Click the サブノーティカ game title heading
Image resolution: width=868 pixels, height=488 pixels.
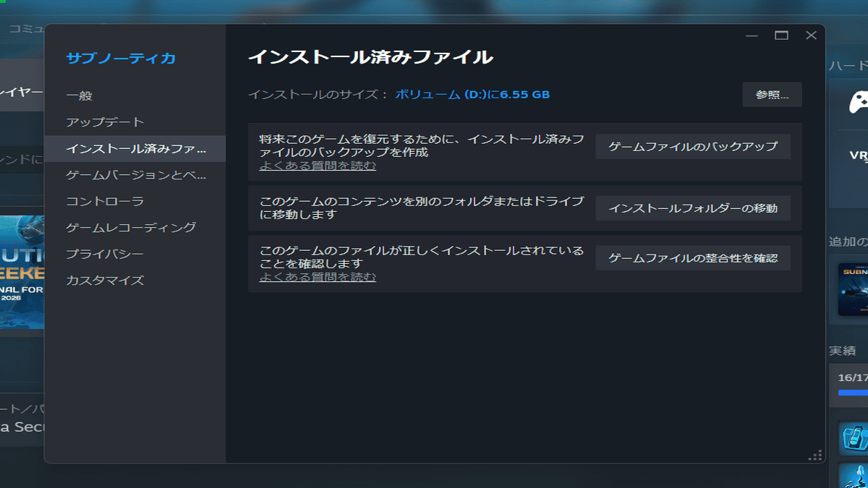121,59
